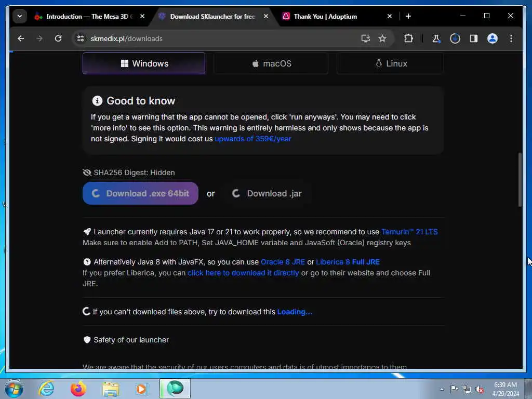Close the Mesa 3D Introduction tab
Image resolution: width=532 pixels, height=399 pixels.
point(142,16)
